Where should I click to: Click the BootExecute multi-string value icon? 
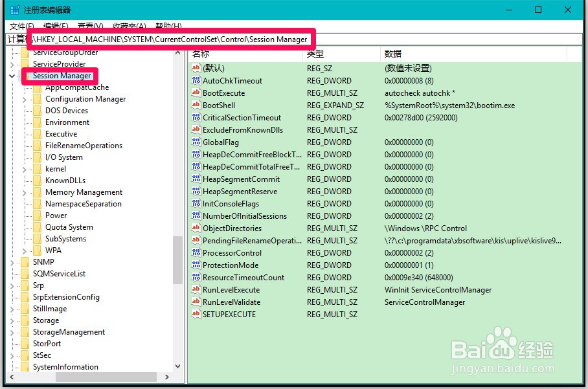(194, 93)
